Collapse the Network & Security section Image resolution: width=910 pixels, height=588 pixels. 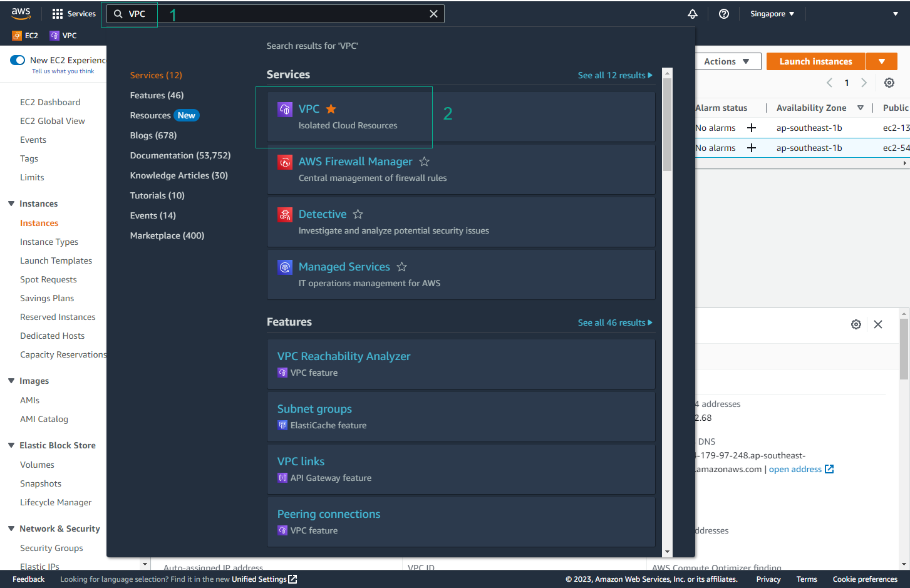point(11,529)
